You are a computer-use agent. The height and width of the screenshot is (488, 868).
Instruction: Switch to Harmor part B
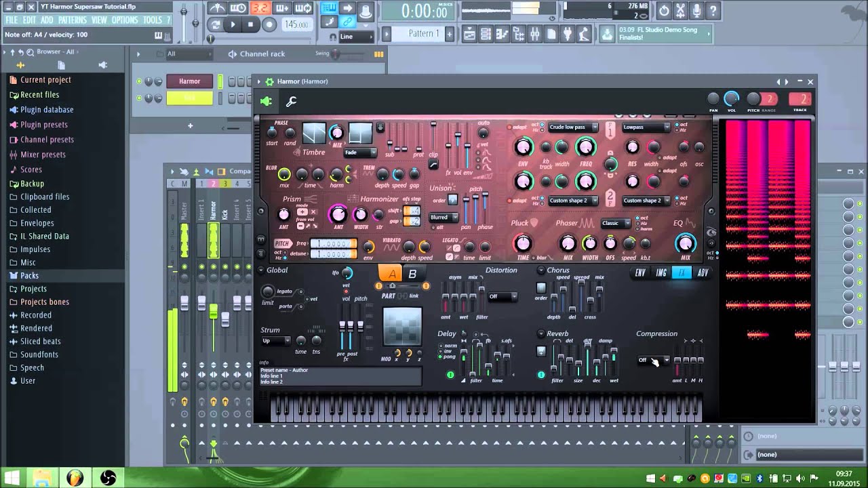coord(412,274)
